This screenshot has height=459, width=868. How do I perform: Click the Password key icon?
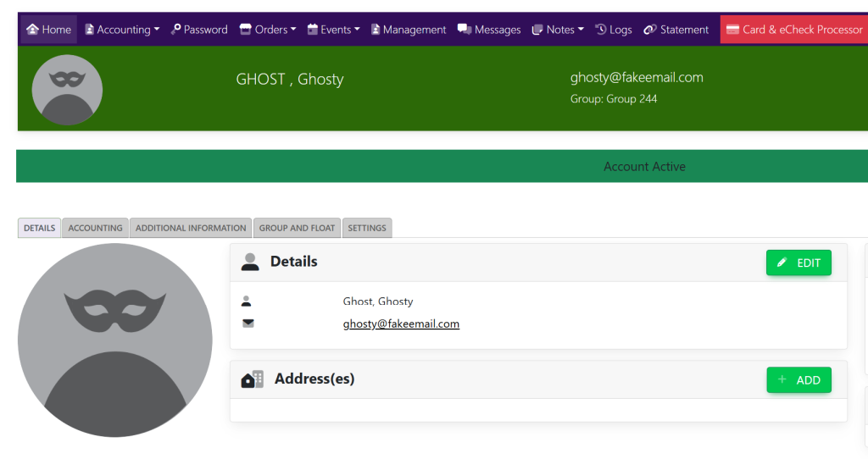[176, 30]
